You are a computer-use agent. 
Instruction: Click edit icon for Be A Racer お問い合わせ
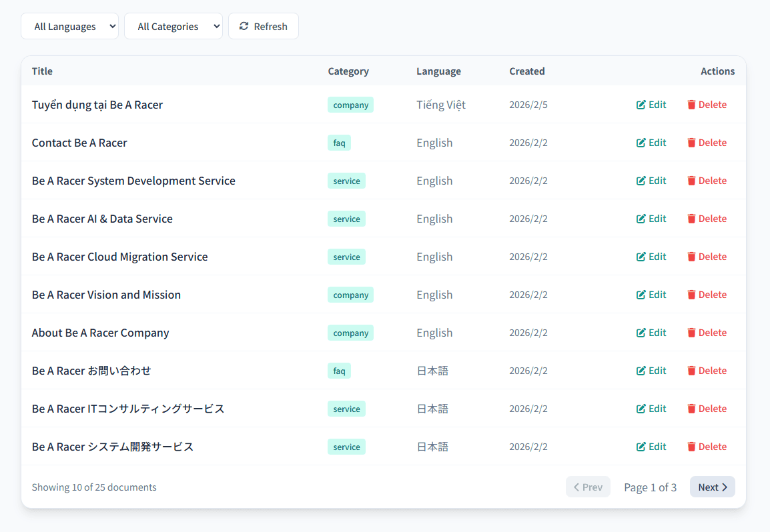641,371
